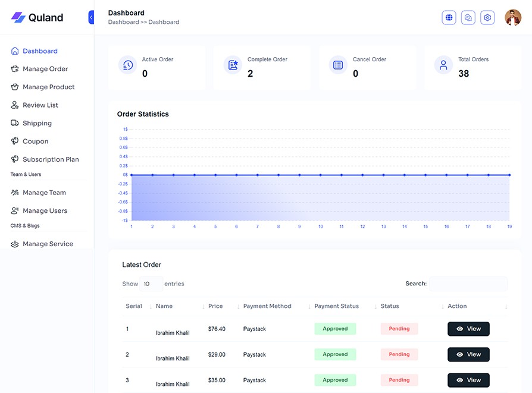Click the user profile avatar
Screen dimensions: 532x393
(512, 18)
